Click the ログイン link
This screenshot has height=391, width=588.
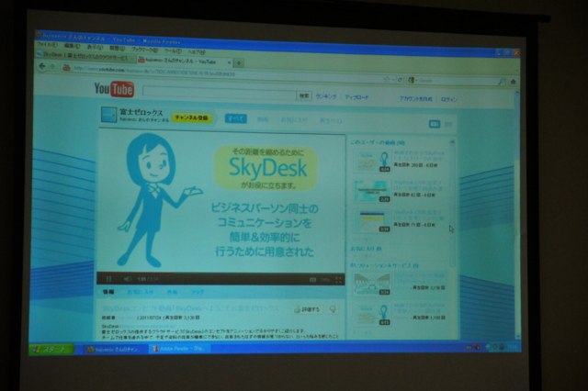449,100
